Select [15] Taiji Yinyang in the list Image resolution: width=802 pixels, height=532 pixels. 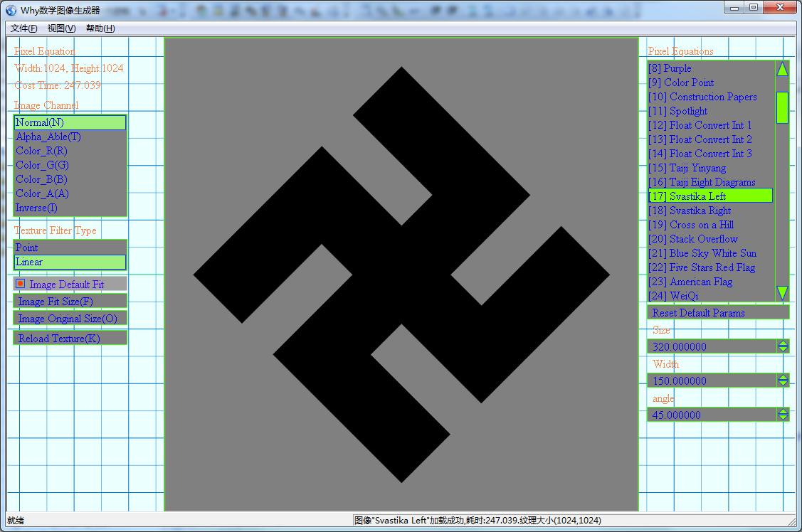pos(697,168)
